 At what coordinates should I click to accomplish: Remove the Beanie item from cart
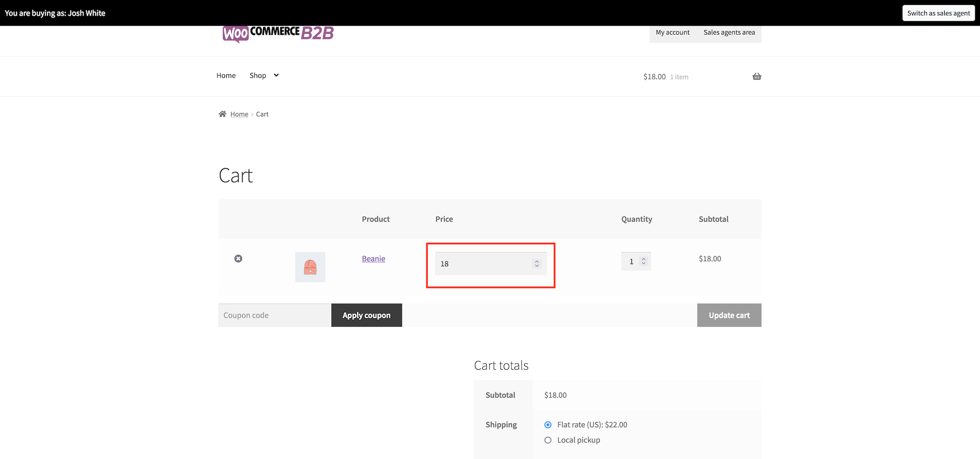238,259
